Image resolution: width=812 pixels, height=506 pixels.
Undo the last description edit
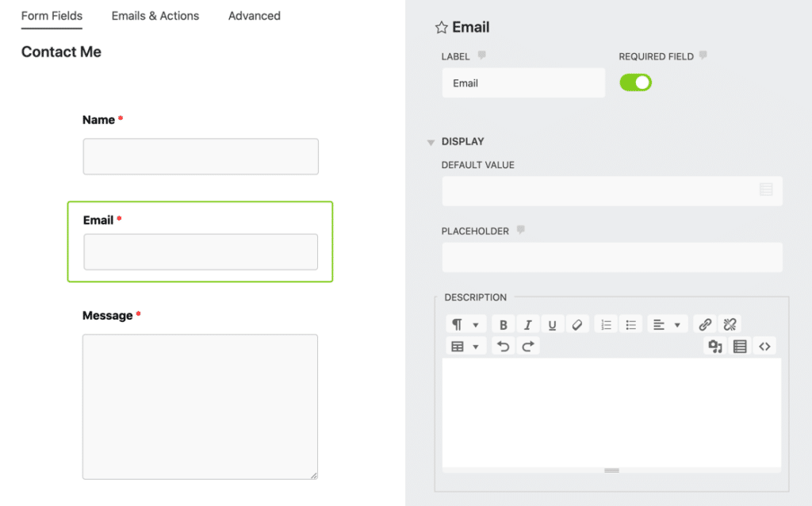[x=503, y=346]
